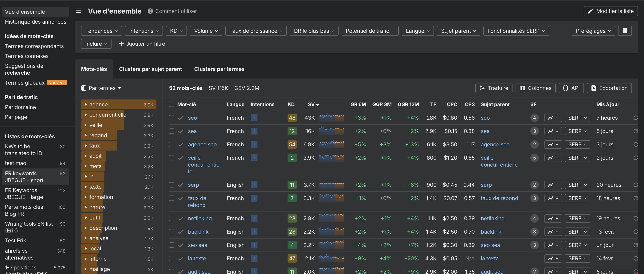Open the agence seo keyword link
The width and height of the screenshot is (644, 274).
tap(202, 144)
